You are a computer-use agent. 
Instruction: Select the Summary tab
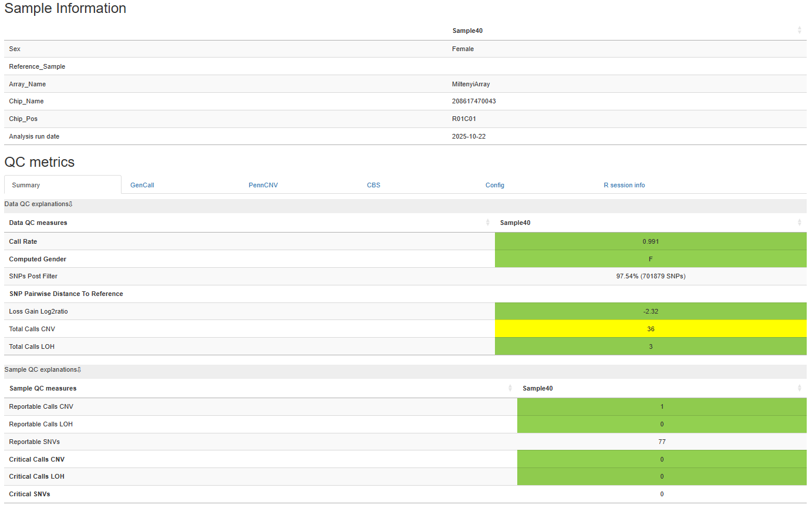[x=26, y=185]
